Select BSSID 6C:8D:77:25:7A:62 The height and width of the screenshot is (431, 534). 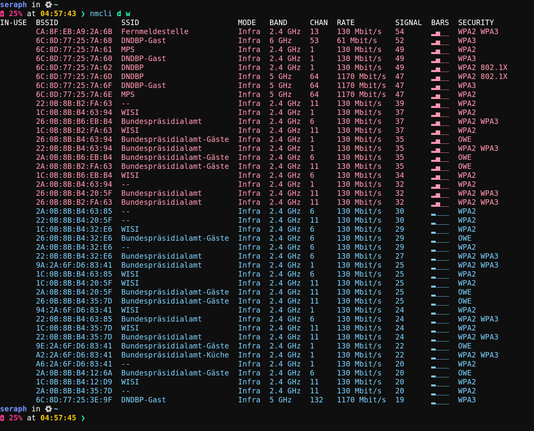(74, 67)
